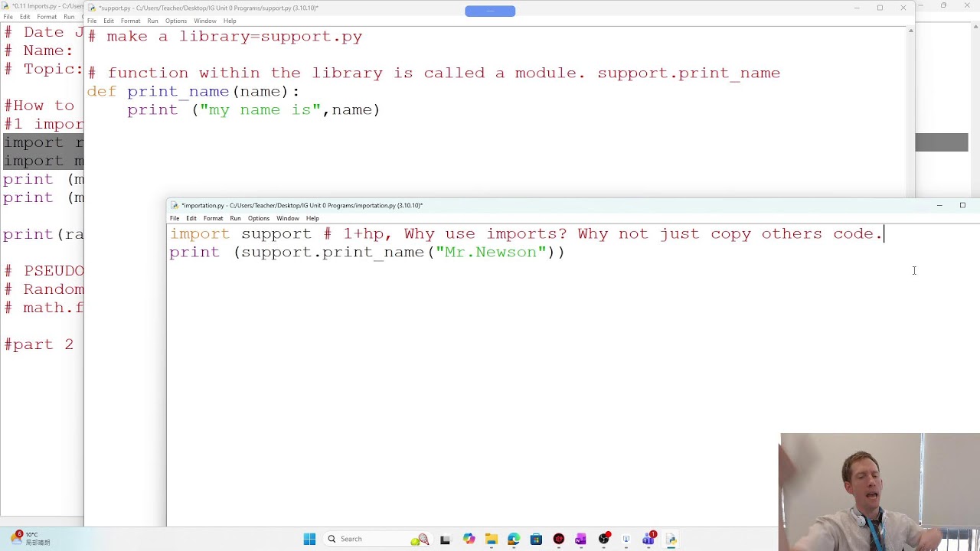Open File menu in importation.py window
980x551 pixels.
click(x=175, y=218)
